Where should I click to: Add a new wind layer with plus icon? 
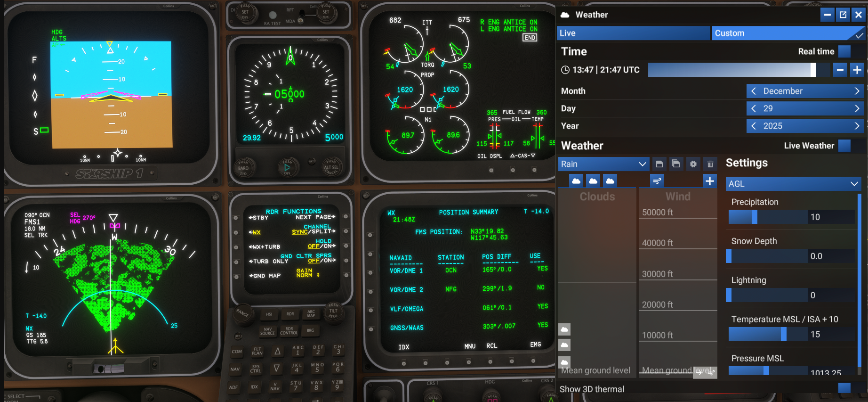coord(710,180)
